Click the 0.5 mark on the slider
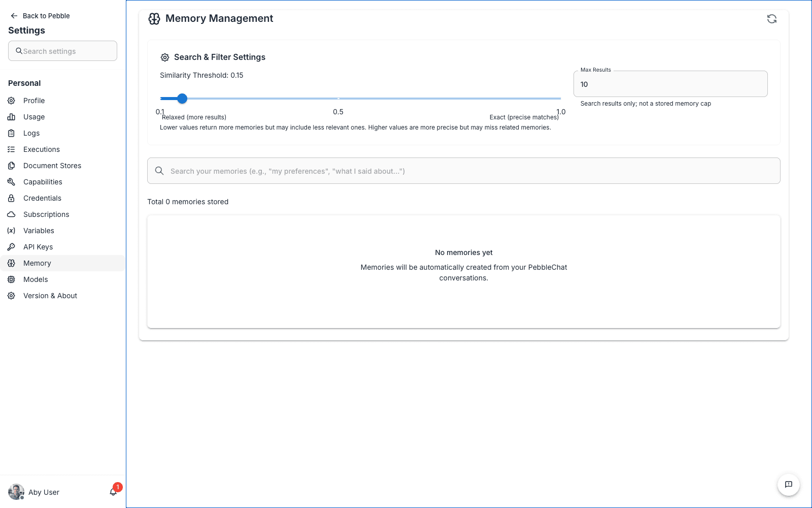The height and width of the screenshot is (508, 812). point(338,112)
